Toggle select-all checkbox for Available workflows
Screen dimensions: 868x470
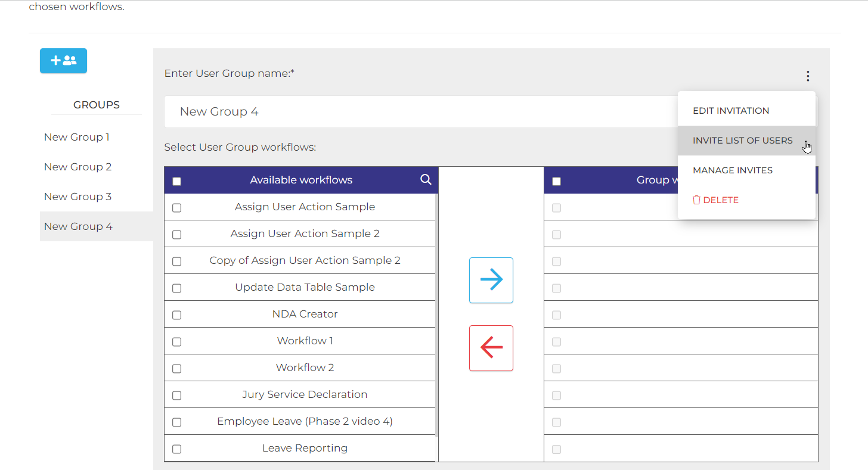point(176,181)
